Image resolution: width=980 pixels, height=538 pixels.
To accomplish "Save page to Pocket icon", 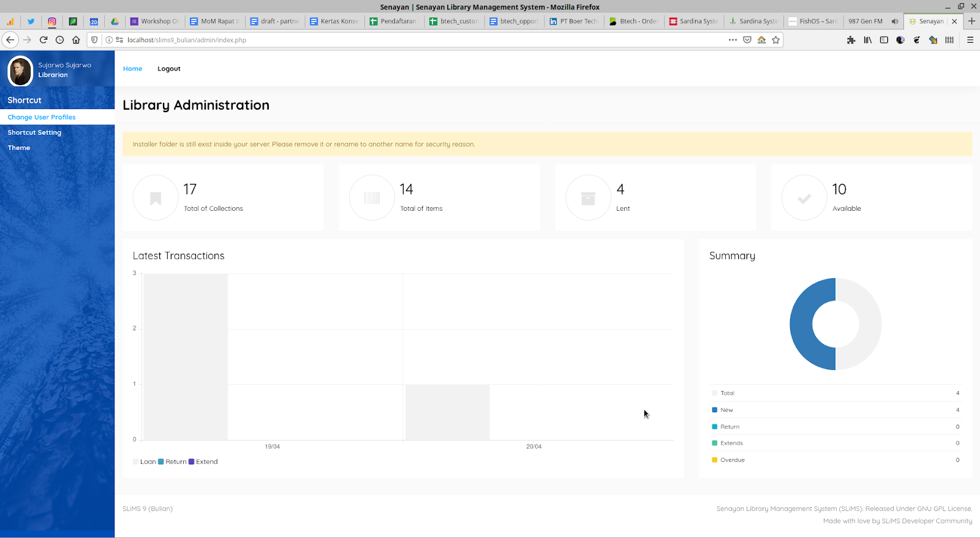I will click(747, 40).
